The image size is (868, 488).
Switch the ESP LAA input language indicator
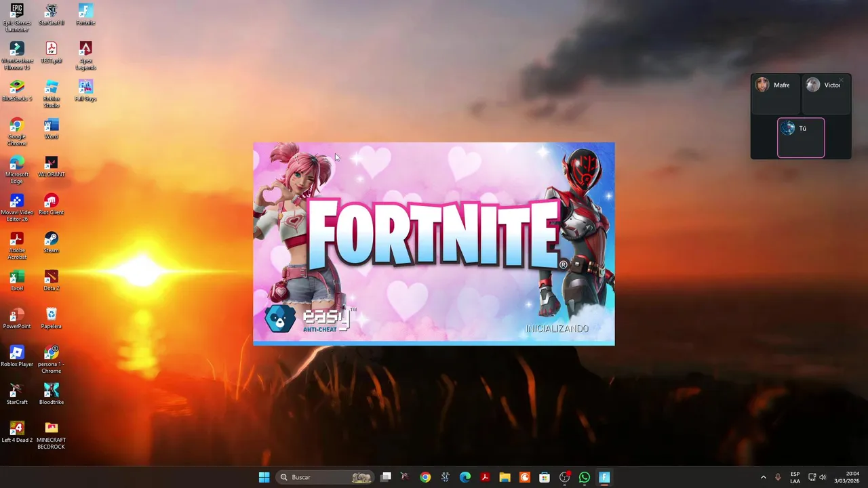(795, 477)
